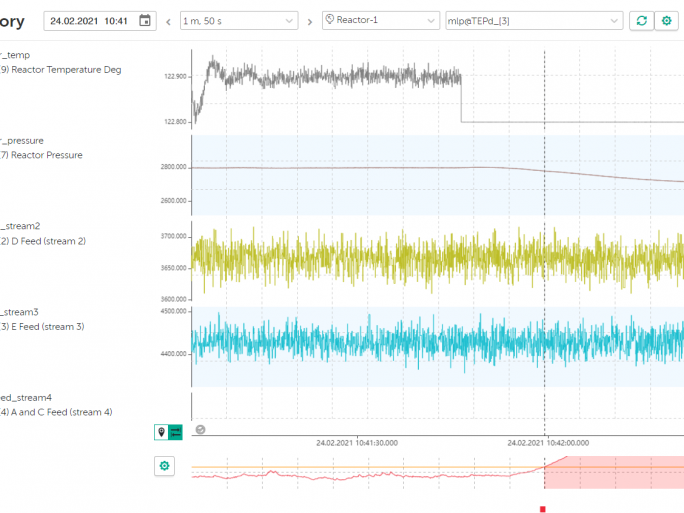Click the 2600.000 pressure axis value
This screenshot has height=513, width=684.
click(x=173, y=201)
